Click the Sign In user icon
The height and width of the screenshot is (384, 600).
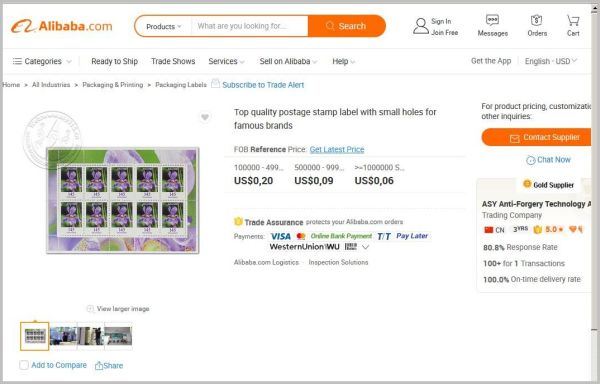point(421,26)
